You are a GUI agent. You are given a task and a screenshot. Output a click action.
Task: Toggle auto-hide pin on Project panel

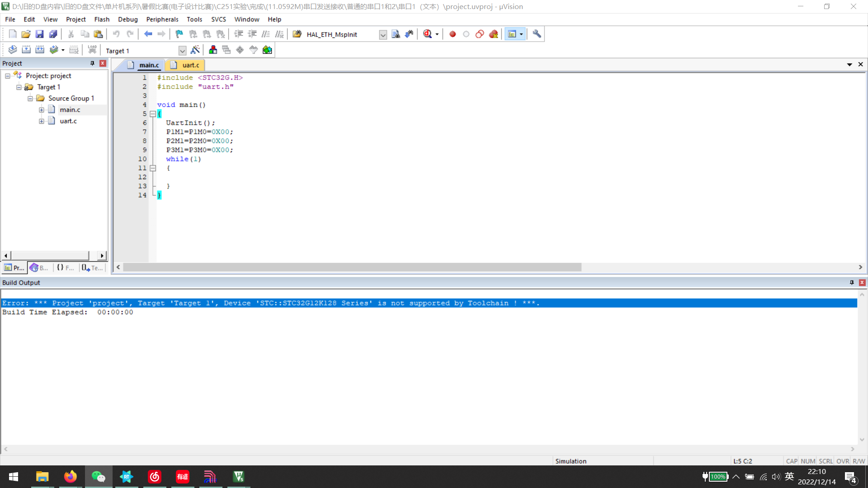tap(92, 63)
